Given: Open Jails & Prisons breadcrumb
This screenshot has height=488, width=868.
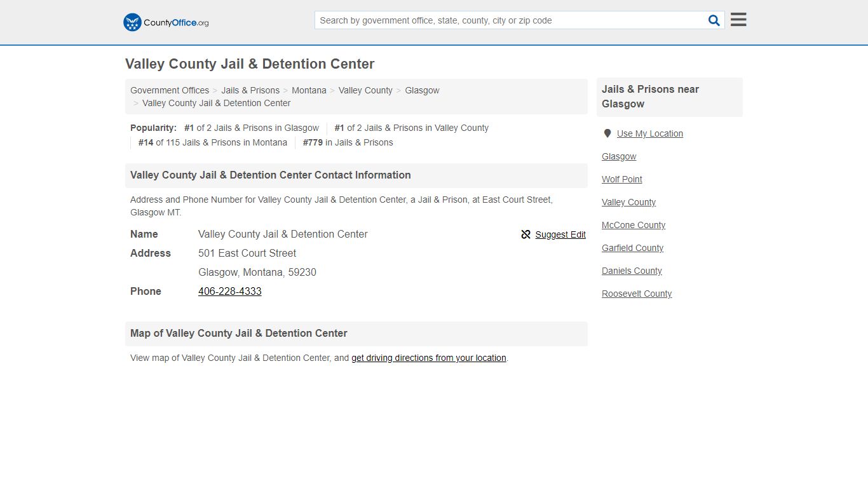Looking at the screenshot, I should (x=250, y=90).
